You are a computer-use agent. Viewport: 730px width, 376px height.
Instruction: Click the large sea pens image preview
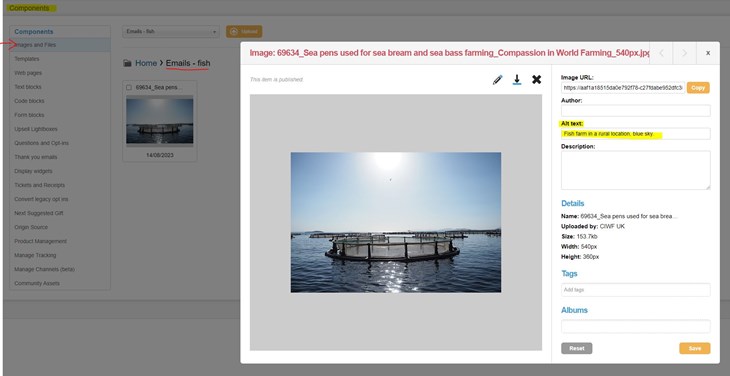[396, 222]
